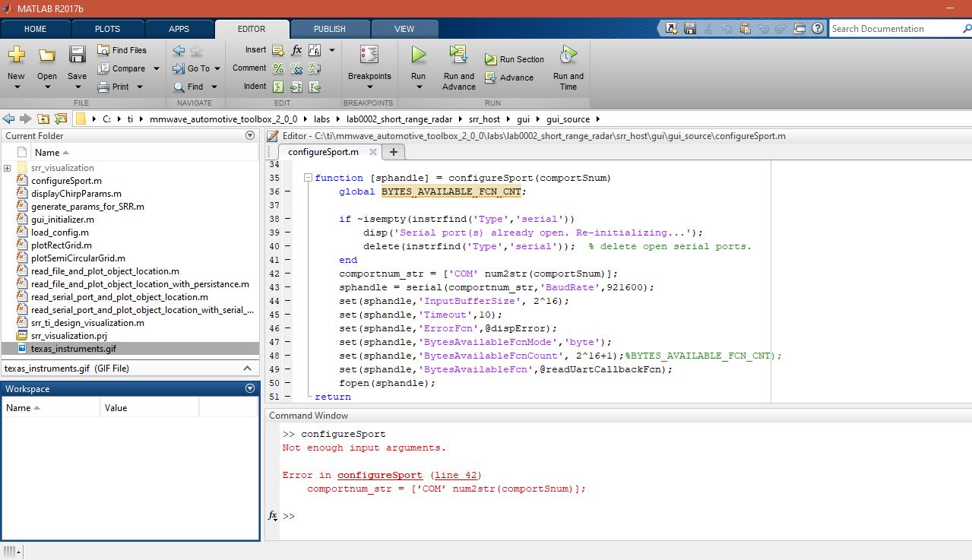Add a new editor tab with plus
The height and width of the screenshot is (560, 972).
click(x=394, y=152)
